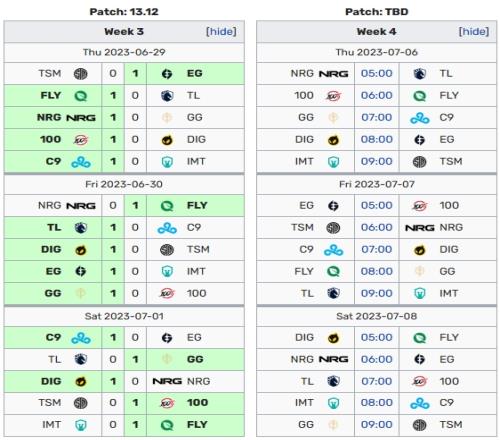Click the Week 3 table header
This screenshot has height=440, width=500.
click(x=124, y=32)
